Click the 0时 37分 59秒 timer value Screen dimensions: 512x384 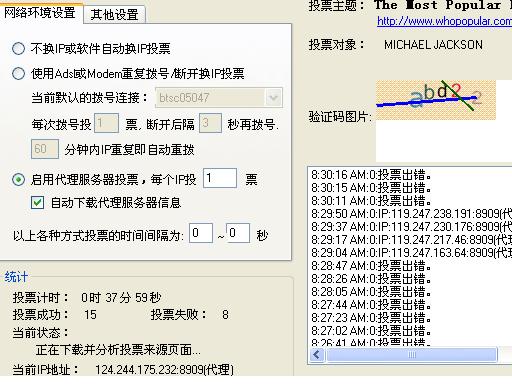point(121,297)
